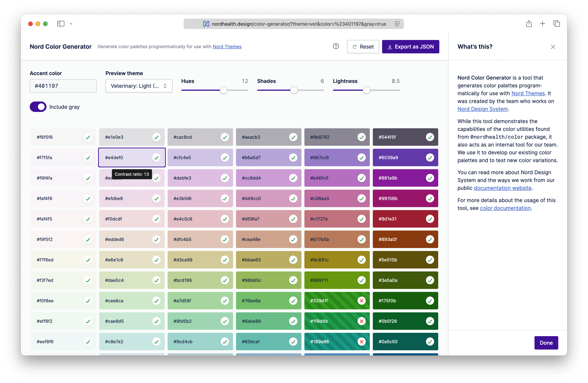The width and height of the screenshot is (588, 383).
Task: Click the checkmark icon on #967cc6
Action: tap(361, 158)
